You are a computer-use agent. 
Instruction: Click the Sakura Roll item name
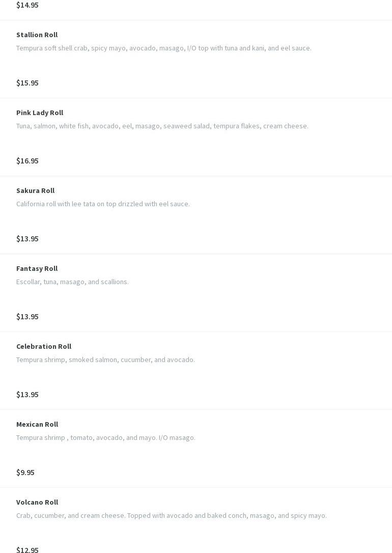click(35, 190)
